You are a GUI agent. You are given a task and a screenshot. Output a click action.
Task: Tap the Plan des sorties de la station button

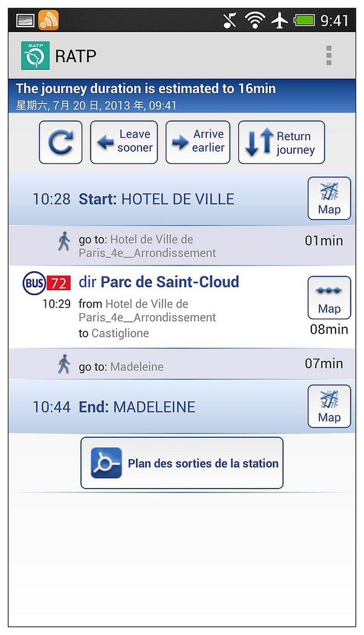click(182, 463)
